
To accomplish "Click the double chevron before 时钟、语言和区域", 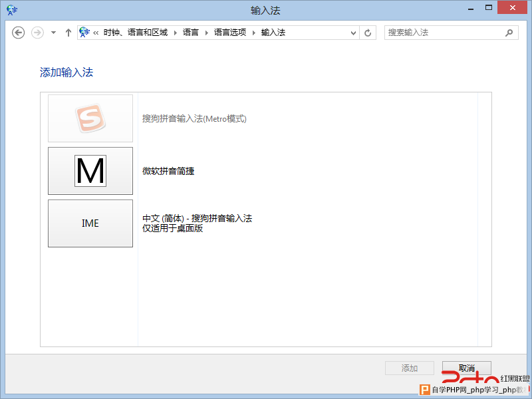I will coord(96,33).
